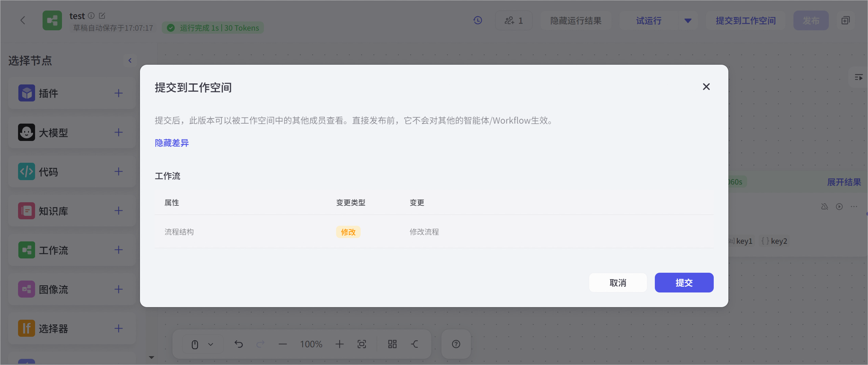Add a 图像流 node

click(x=118, y=289)
